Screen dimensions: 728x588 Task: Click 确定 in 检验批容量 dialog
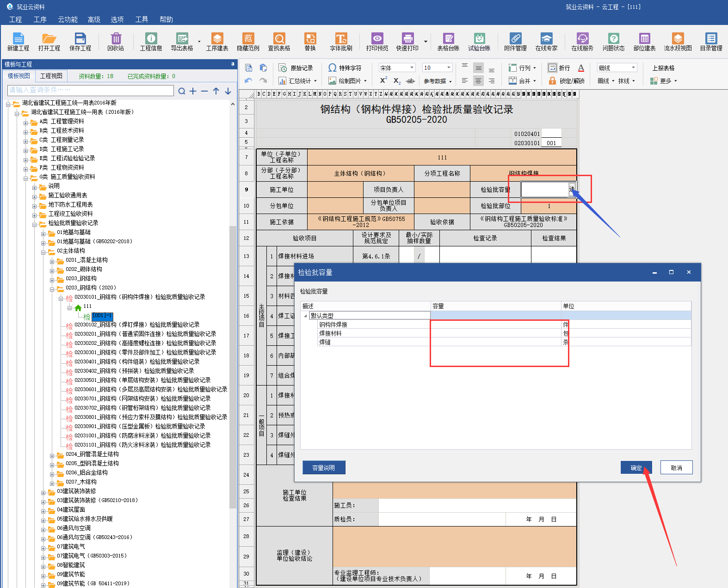(636, 468)
